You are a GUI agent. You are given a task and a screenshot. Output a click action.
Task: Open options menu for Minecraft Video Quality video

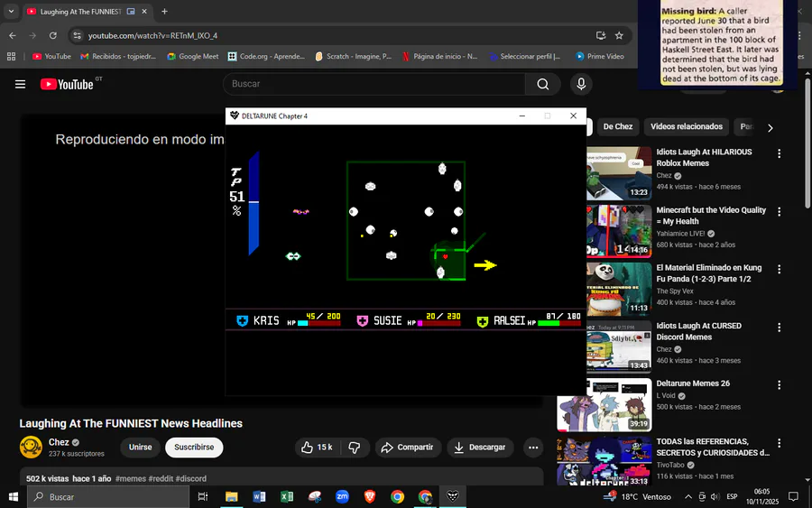coord(779,212)
